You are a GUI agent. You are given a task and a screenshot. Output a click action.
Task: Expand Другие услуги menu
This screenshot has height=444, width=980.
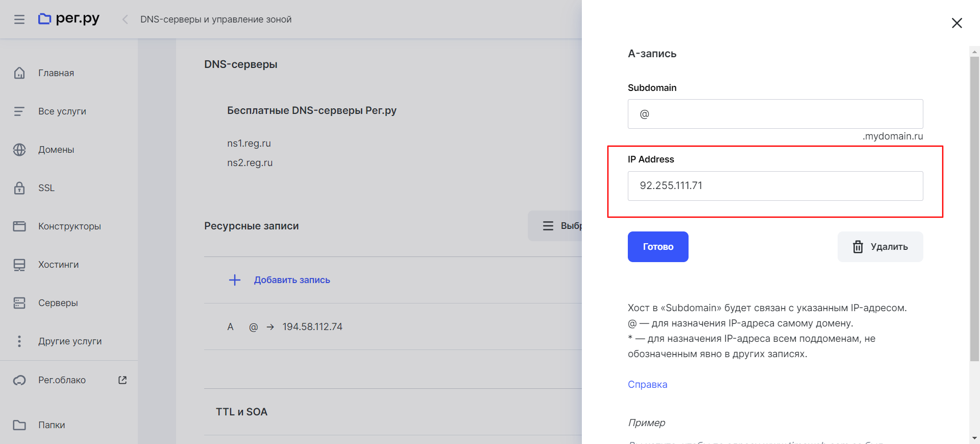click(69, 341)
